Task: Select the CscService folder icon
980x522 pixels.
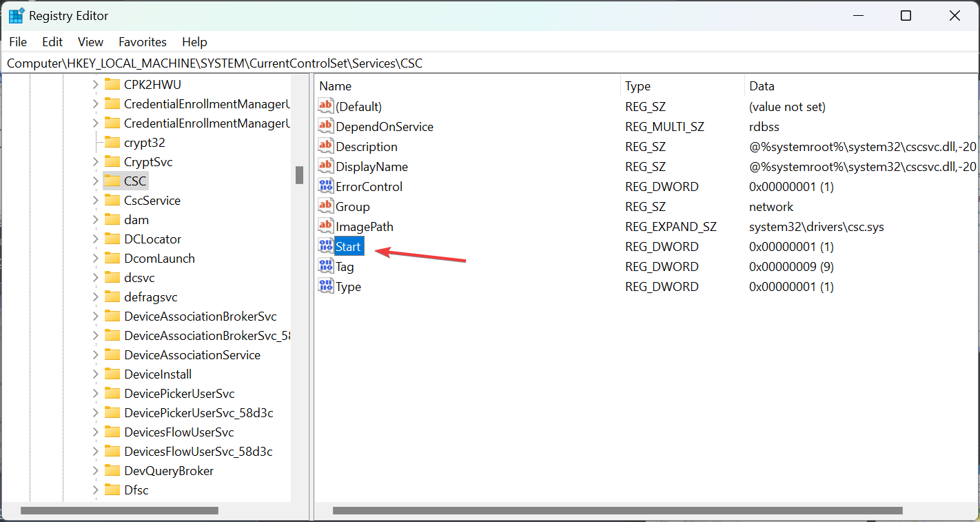Action: (x=112, y=200)
